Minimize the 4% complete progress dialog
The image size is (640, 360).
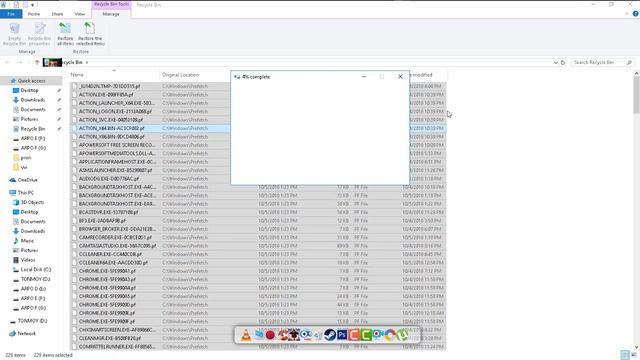364,76
